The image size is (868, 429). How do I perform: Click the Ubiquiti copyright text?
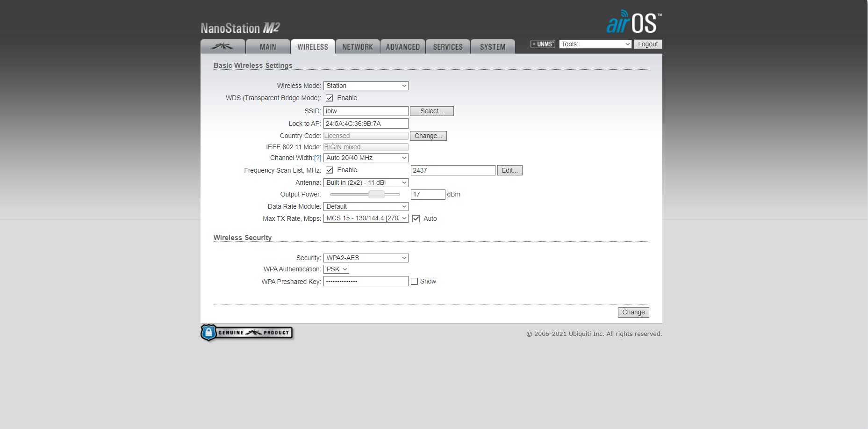click(x=594, y=334)
